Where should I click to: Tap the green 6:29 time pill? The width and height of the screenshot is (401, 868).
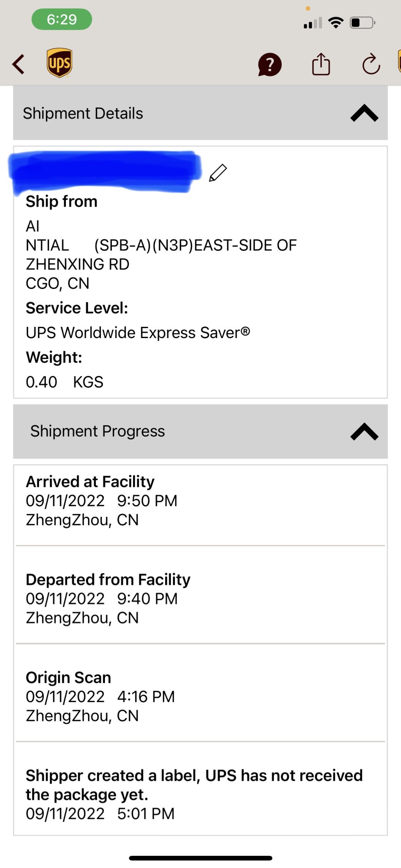pyautogui.click(x=62, y=20)
